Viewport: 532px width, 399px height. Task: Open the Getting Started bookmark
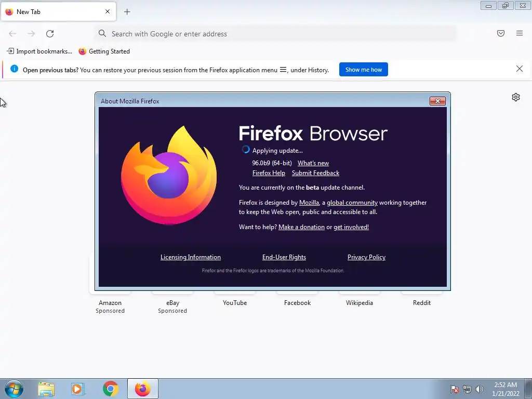(104, 51)
